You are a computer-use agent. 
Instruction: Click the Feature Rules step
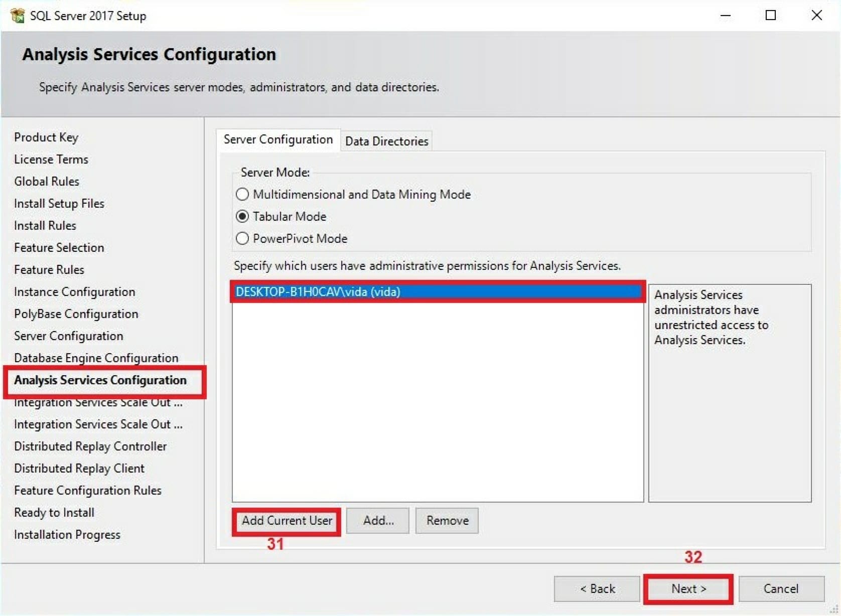coord(49,270)
